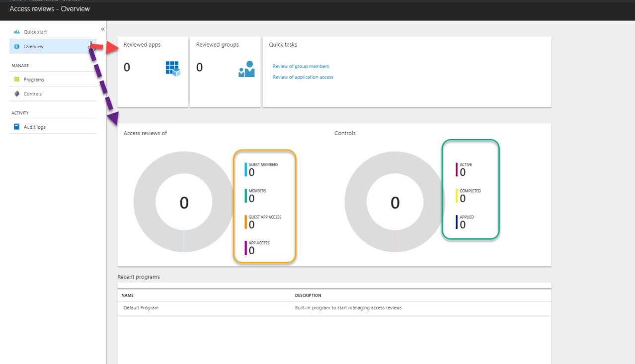Select the Controls menu entry

pyautogui.click(x=33, y=94)
